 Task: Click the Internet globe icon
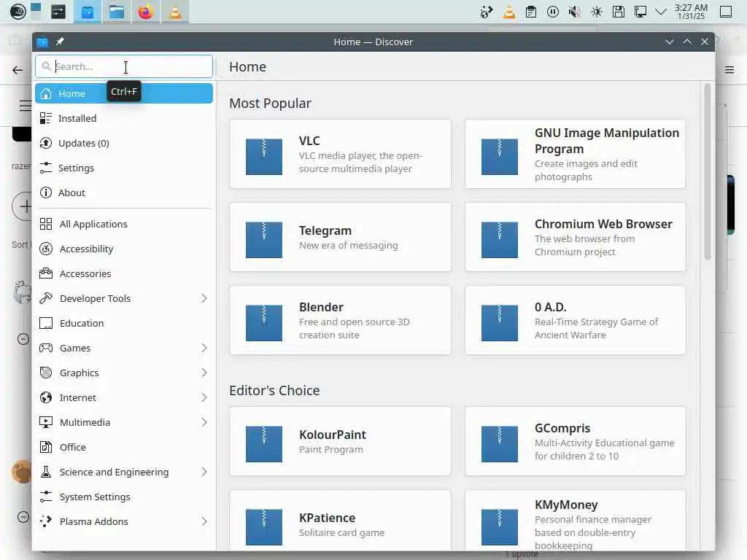pyautogui.click(x=46, y=397)
